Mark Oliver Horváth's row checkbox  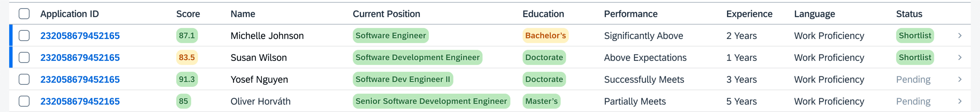(x=24, y=101)
